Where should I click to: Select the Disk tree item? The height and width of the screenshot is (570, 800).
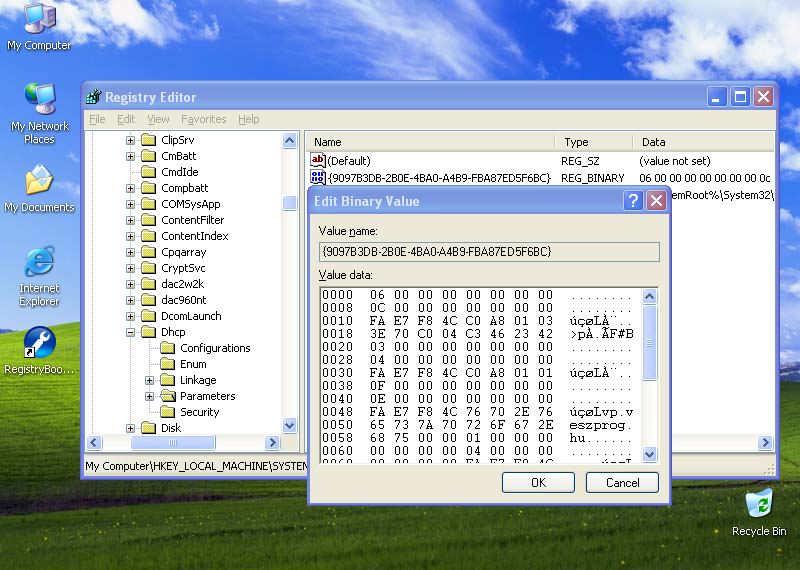pos(171,428)
